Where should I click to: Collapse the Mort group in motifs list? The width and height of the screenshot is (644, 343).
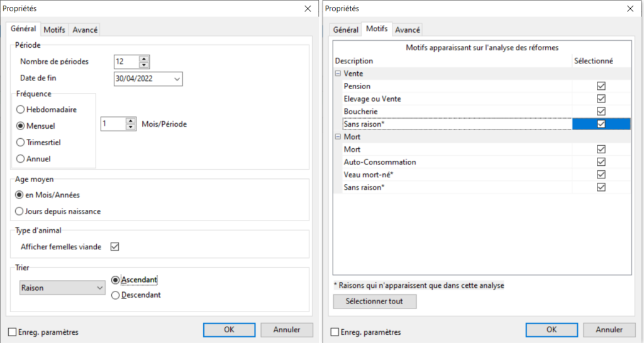(338, 137)
